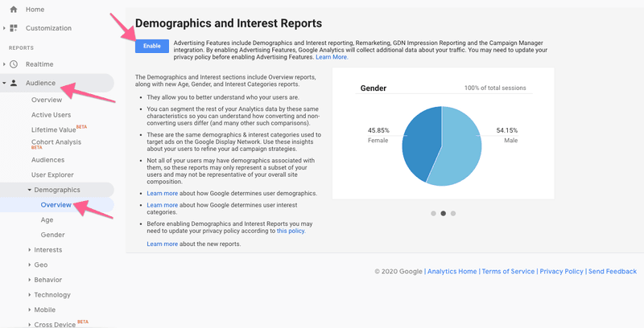Expand the Geo submenu arrow
Image resolution: width=644 pixels, height=328 pixels.
(x=30, y=264)
